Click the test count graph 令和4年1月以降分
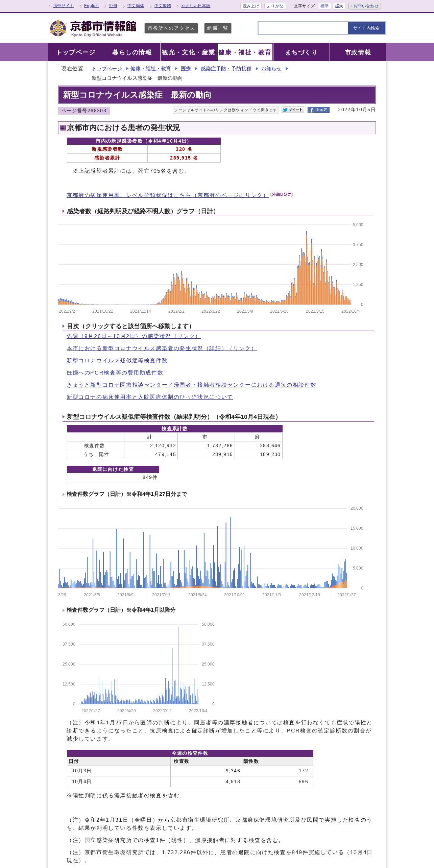This screenshot has width=434, height=868. point(139,667)
